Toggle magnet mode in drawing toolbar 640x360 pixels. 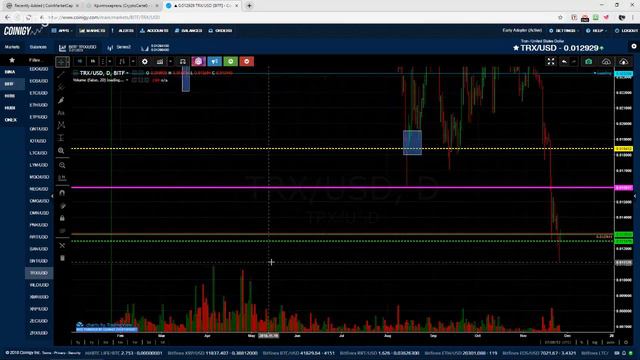pos(62,193)
